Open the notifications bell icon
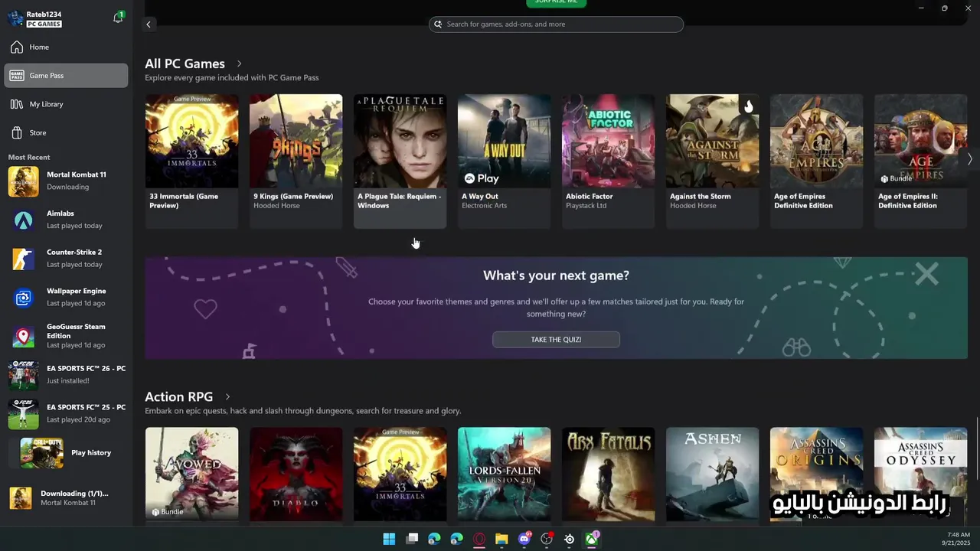Viewport: 980px width, 551px height. pyautogui.click(x=118, y=18)
